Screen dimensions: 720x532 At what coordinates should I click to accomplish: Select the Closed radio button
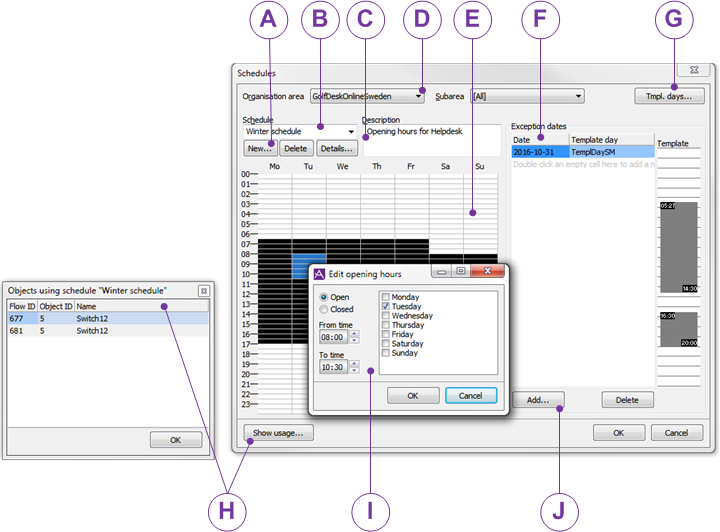(x=324, y=310)
